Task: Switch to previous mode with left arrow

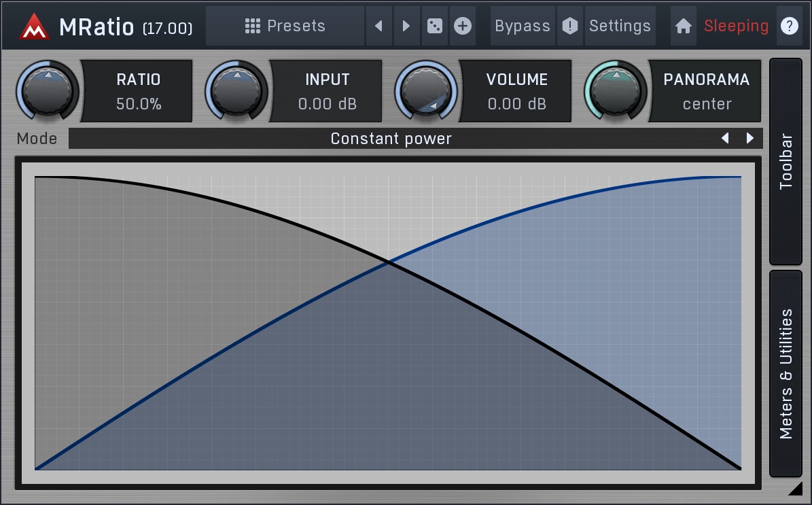Action: coord(725,139)
